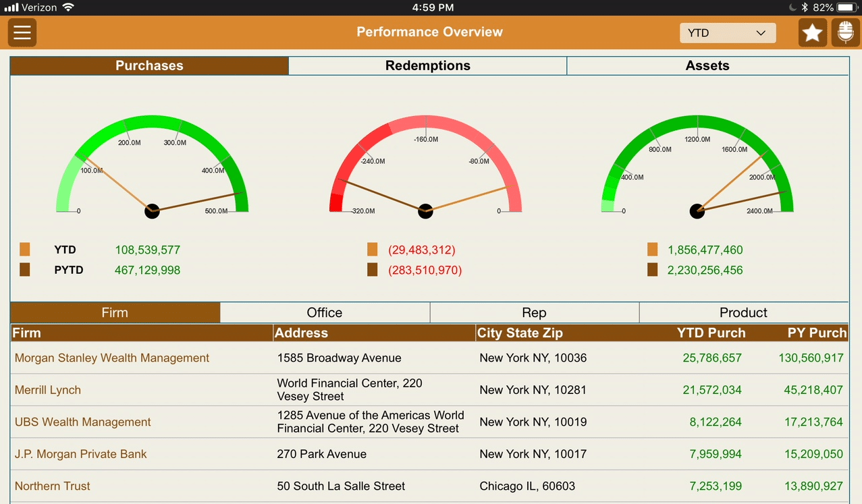
Task: Click the 270 Park Avenue address cell
Action: point(321,454)
